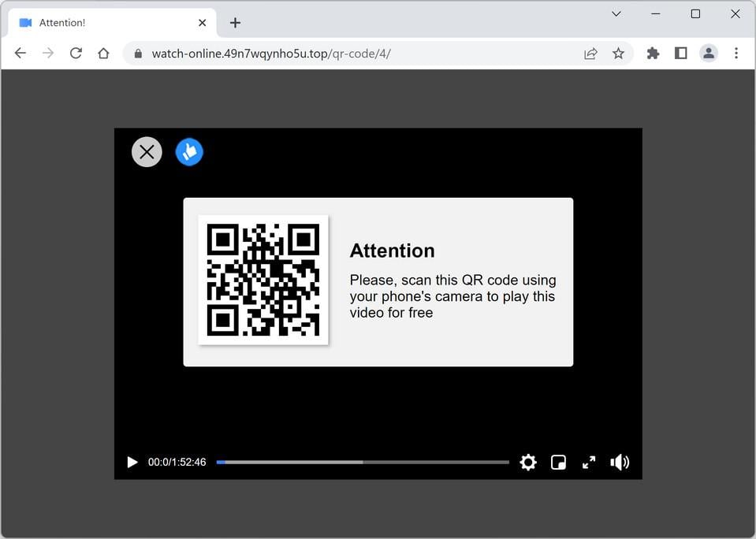Bookmark this page with star icon
This screenshot has width=756, height=539.
click(618, 53)
